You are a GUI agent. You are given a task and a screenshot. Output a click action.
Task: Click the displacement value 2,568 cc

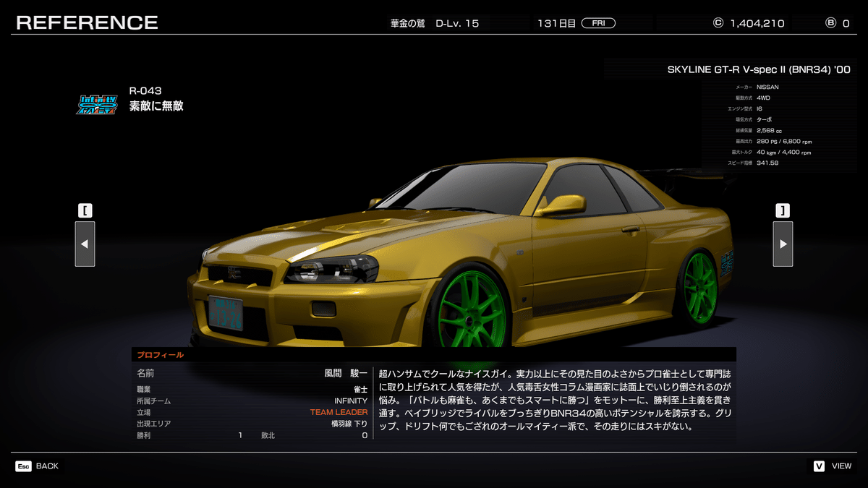770,130
